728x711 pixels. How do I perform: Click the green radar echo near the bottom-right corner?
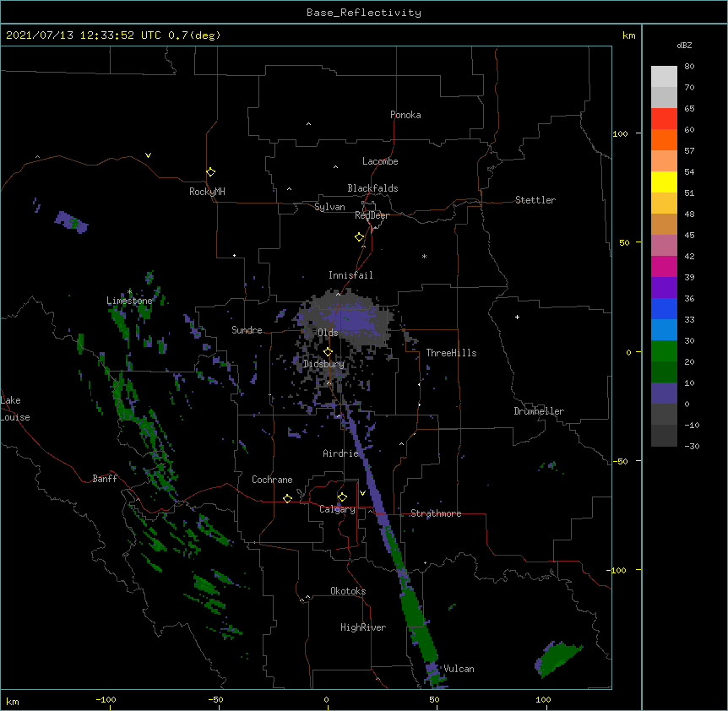point(558,658)
